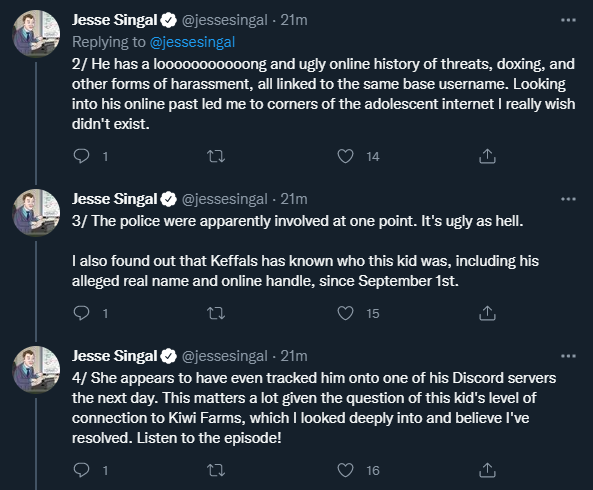Open Jesse Singal's name on the 3/ tweet
Image resolution: width=593 pixels, height=490 pixels.
(115, 199)
